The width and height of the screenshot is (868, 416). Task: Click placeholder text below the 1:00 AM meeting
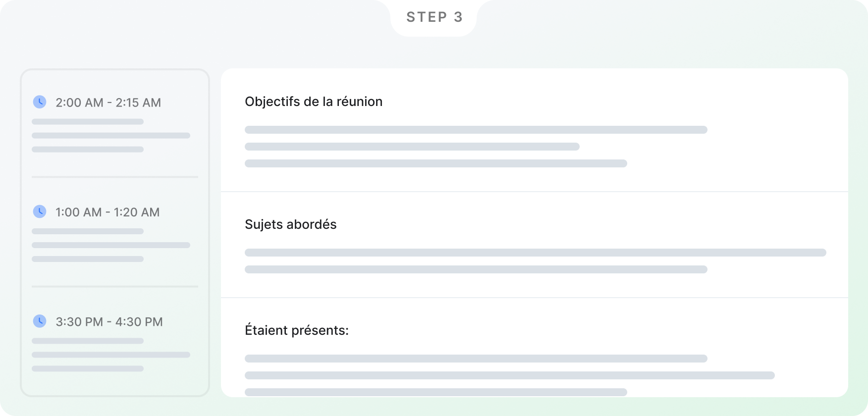pyautogui.click(x=111, y=245)
